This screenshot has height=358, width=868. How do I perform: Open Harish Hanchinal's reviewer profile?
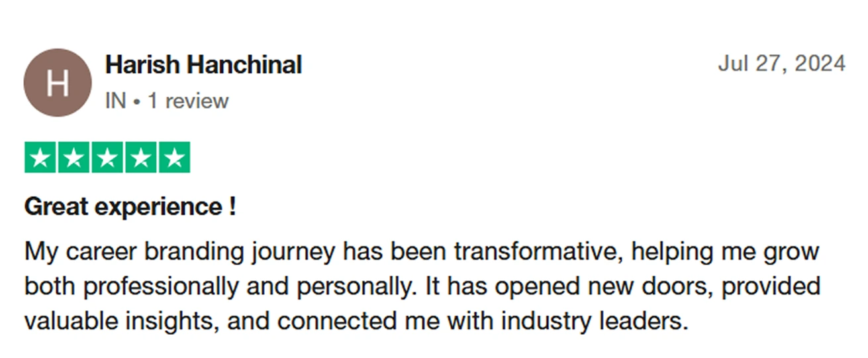[203, 65]
